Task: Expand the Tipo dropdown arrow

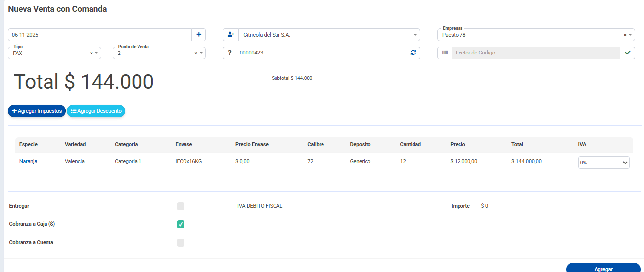Action: (x=96, y=53)
